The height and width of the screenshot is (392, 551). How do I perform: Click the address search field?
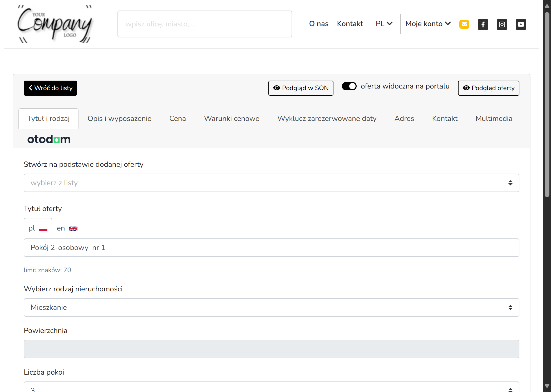click(x=205, y=24)
